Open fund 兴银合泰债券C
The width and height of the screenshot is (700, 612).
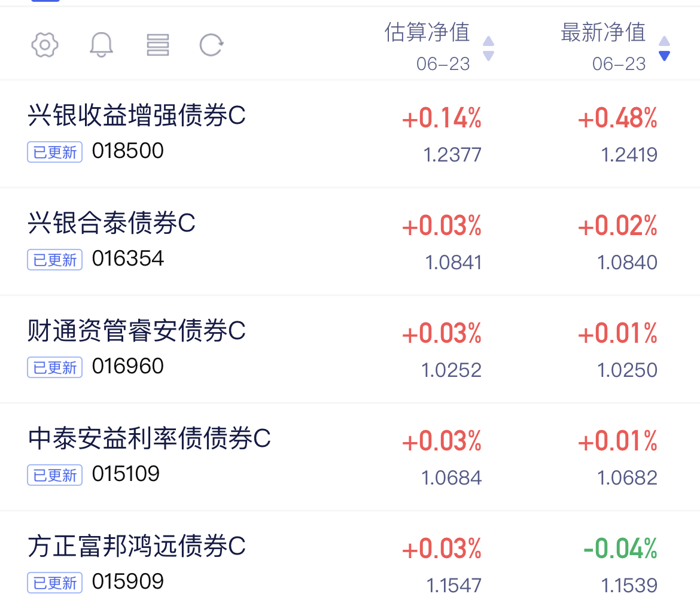coord(112,223)
